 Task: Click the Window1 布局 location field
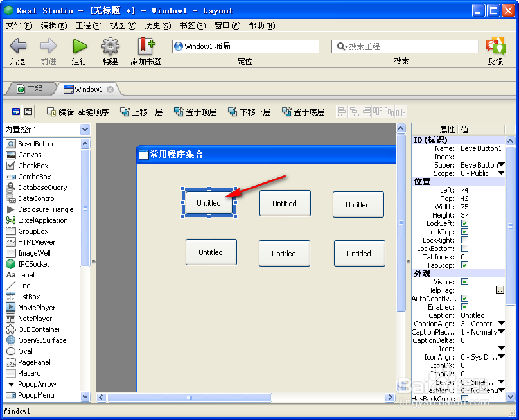click(245, 46)
